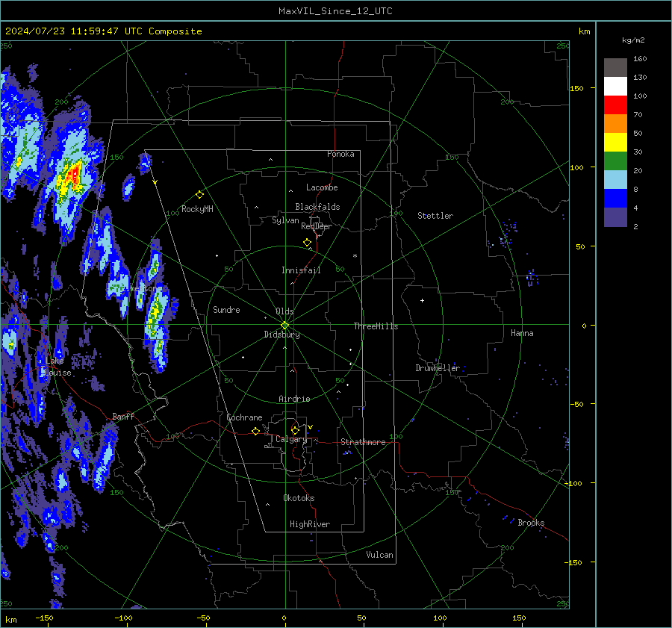Click the yellow diamond marker south of RedDeer

pyautogui.click(x=307, y=243)
